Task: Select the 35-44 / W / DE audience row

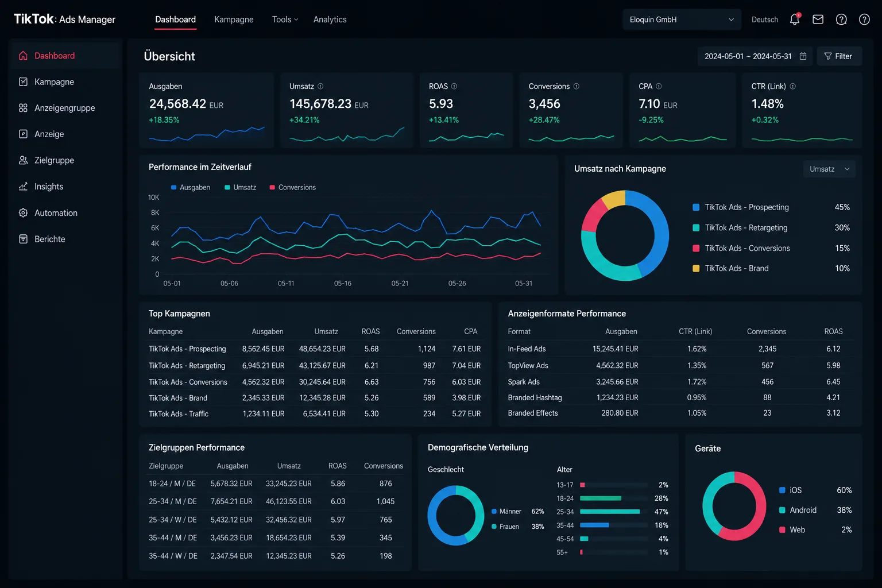Action: [276, 556]
